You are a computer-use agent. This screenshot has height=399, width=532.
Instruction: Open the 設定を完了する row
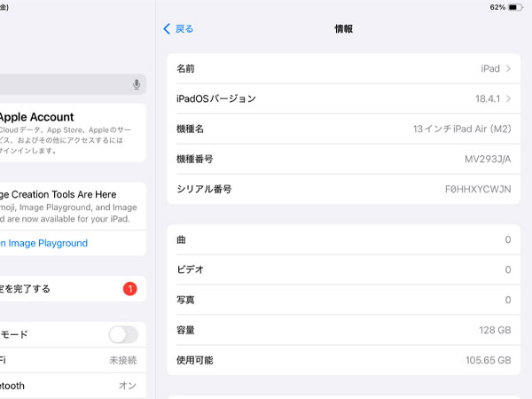(73, 289)
